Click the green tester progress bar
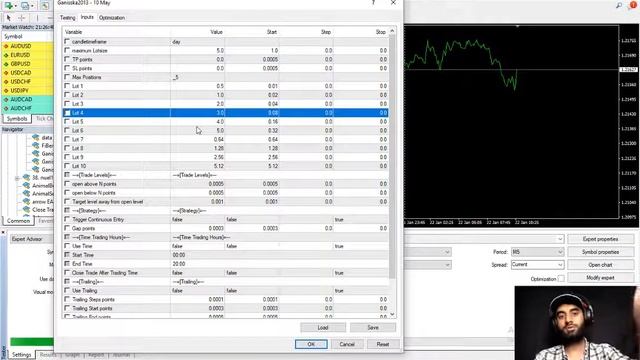 [x=32, y=342]
